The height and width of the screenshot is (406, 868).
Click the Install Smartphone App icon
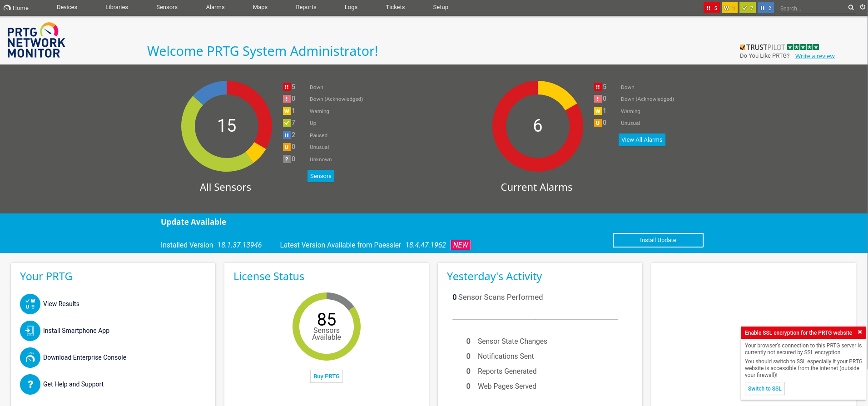pyautogui.click(x=30, y=331)
